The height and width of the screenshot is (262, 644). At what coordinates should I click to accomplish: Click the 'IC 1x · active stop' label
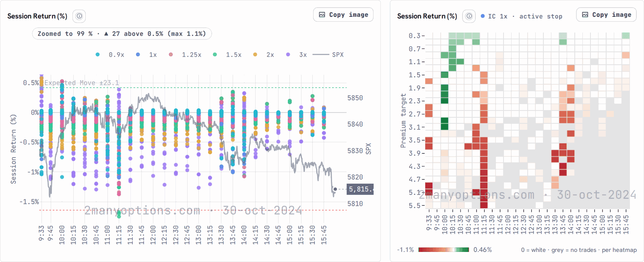(525, 16)
